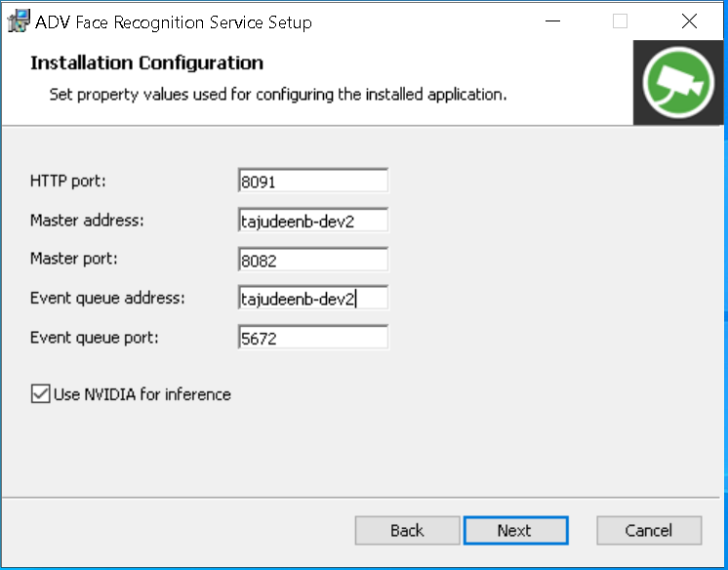Click the "HTTP port:" label
728x570 pixels.
pos(68,182)
